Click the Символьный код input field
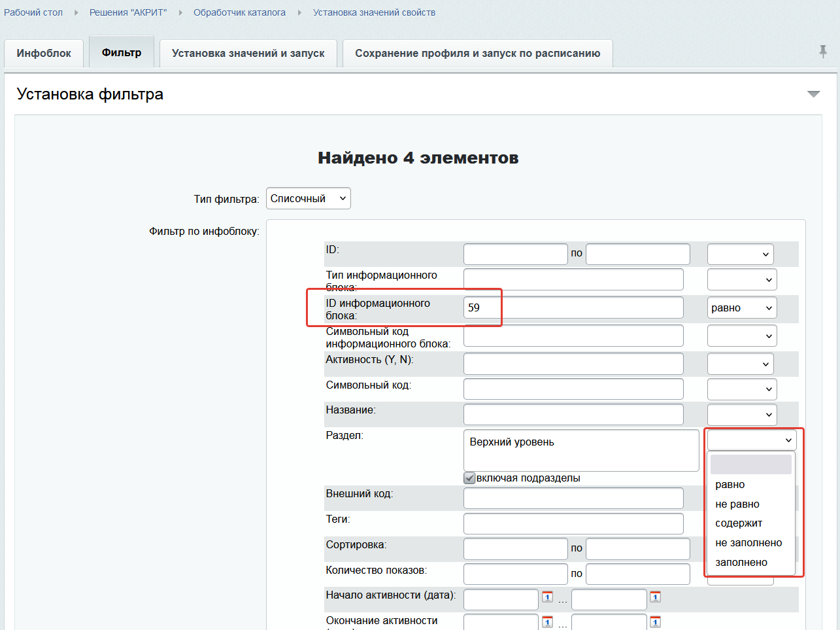 click(573, 389)
